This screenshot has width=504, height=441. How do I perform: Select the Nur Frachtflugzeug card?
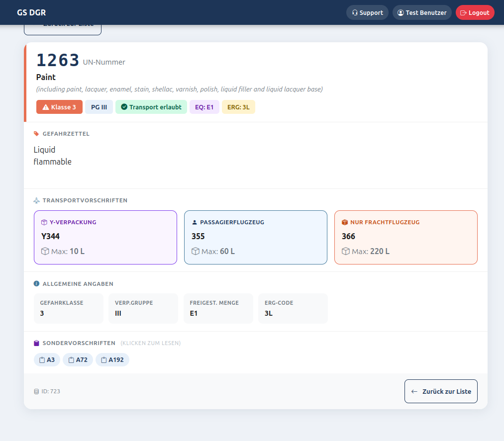(x=405, y=237)
